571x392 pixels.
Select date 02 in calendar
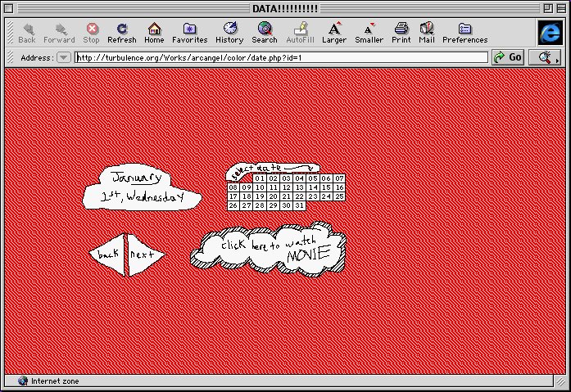point(273,178)
